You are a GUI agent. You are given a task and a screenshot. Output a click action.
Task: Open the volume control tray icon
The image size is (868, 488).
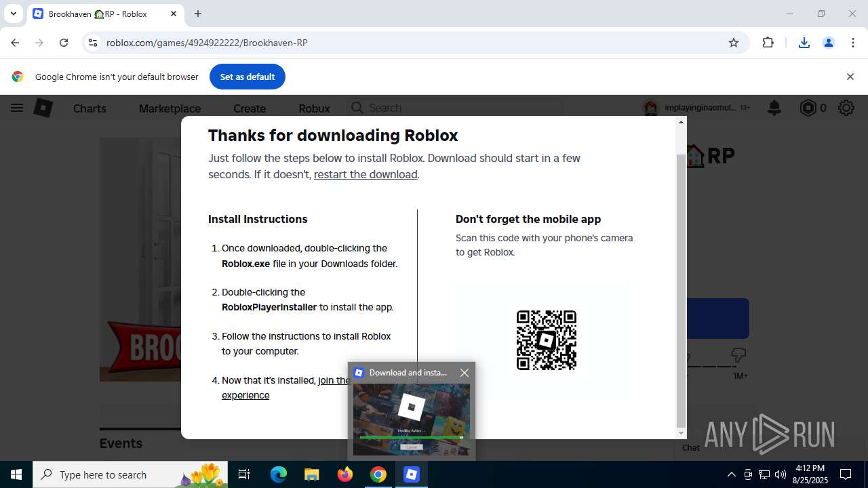coord(781,474)
